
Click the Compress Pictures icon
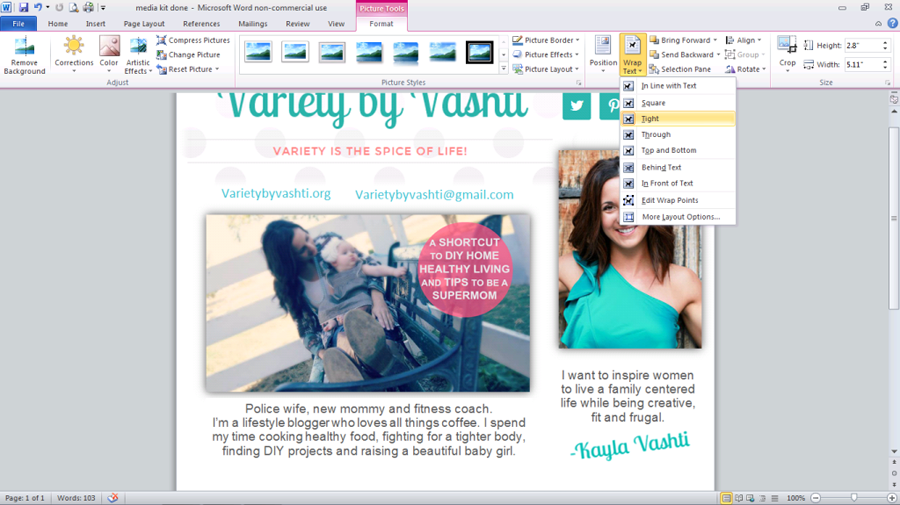161,41
